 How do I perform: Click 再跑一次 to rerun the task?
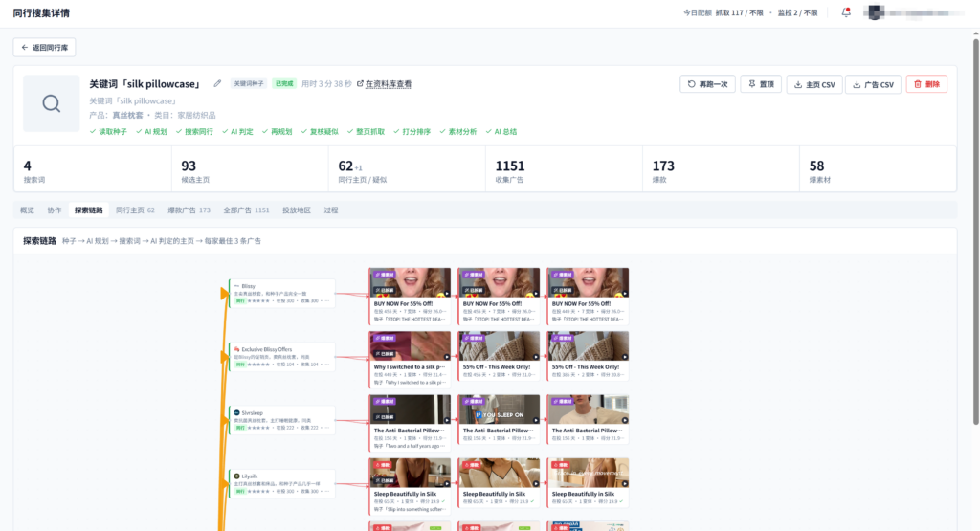(x=707, y=84)
